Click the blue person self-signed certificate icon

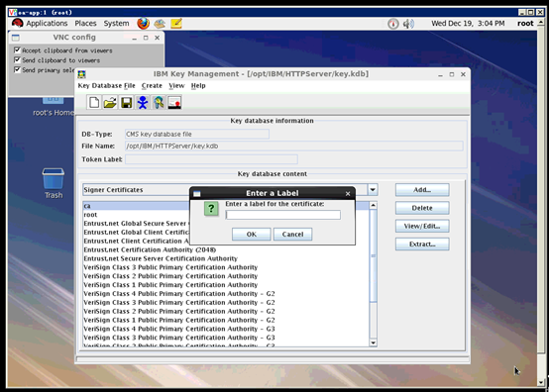click(x=142, y=103)
